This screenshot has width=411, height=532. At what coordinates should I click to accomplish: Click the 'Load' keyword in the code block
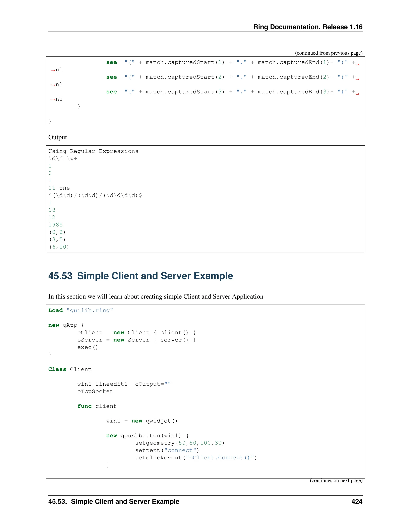(x=56, y=310)
